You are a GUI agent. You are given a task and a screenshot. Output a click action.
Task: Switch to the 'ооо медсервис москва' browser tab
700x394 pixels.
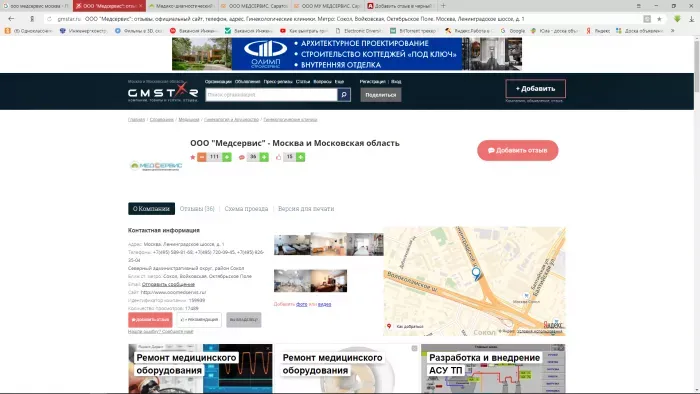[x=36, y=6]
